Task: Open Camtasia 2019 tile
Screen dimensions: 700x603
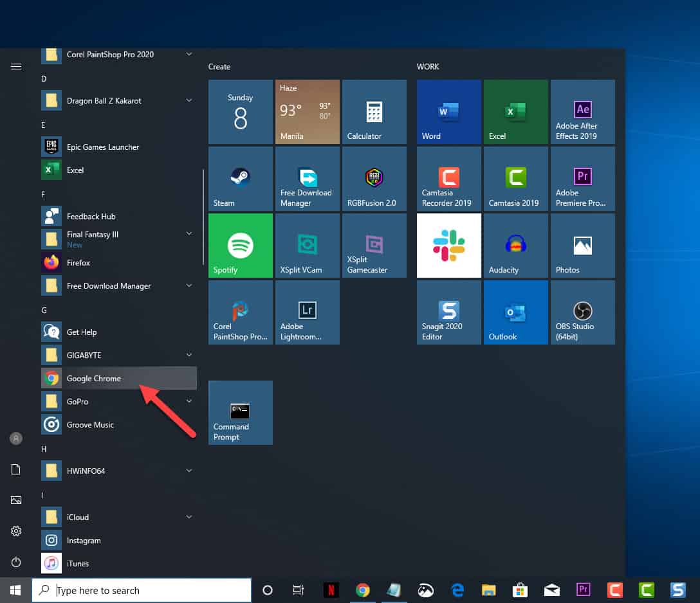Action: coord(515,179)
